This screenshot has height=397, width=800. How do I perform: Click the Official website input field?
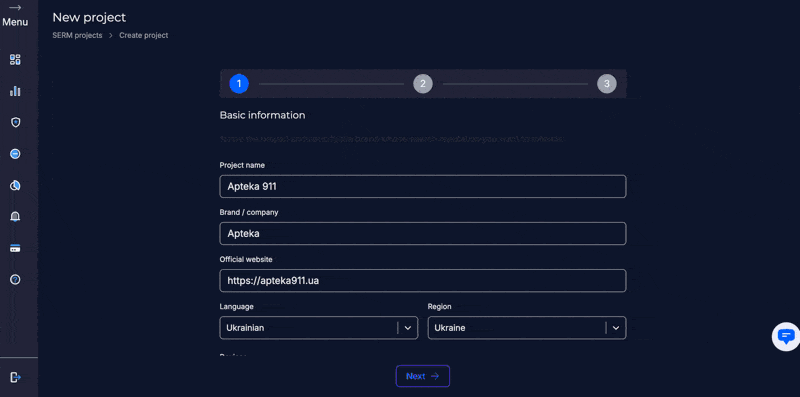coord(423,280)
